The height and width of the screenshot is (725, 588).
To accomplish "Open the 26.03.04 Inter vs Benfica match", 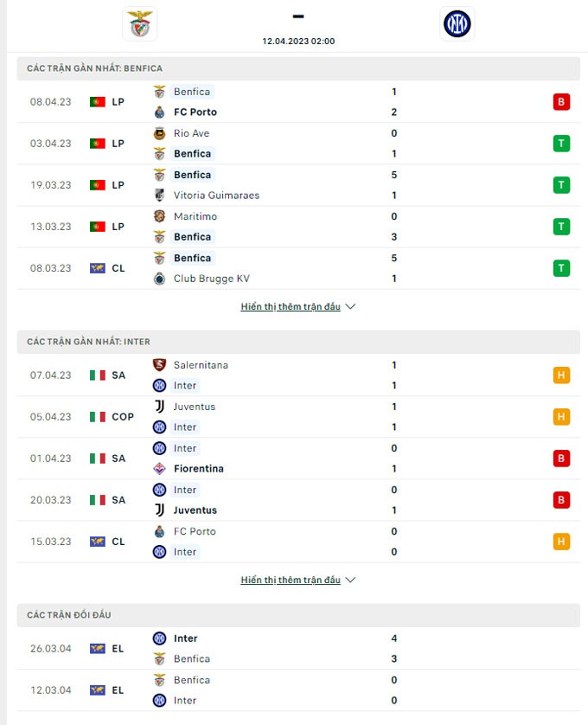I will (277, 648).
